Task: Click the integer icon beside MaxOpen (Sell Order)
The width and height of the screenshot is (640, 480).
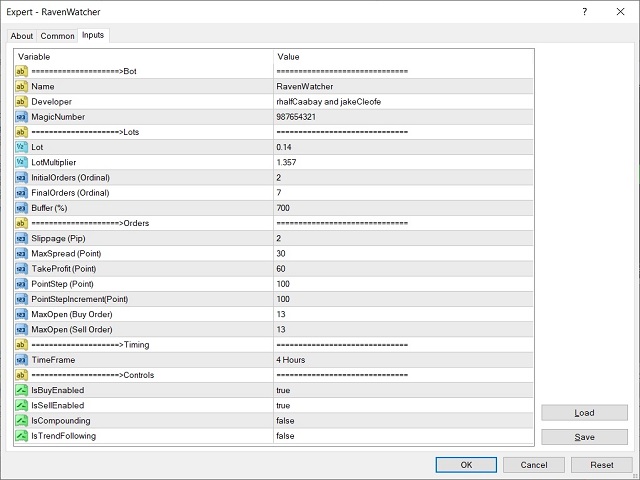Action: (x=21, y=329)
